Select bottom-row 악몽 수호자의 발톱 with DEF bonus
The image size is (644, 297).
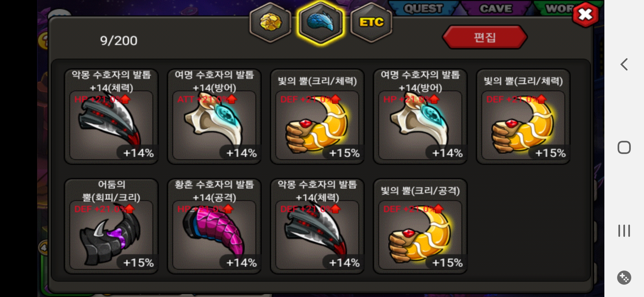point(317,226)
